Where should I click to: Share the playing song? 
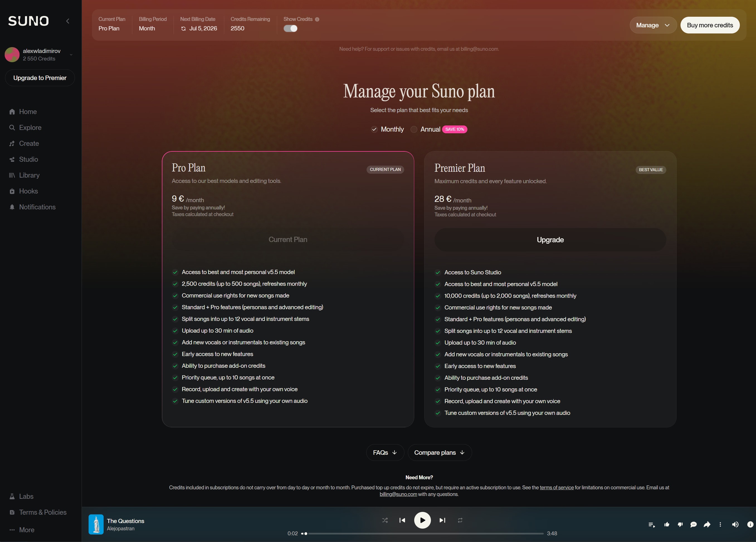click(x=707, y=525)
